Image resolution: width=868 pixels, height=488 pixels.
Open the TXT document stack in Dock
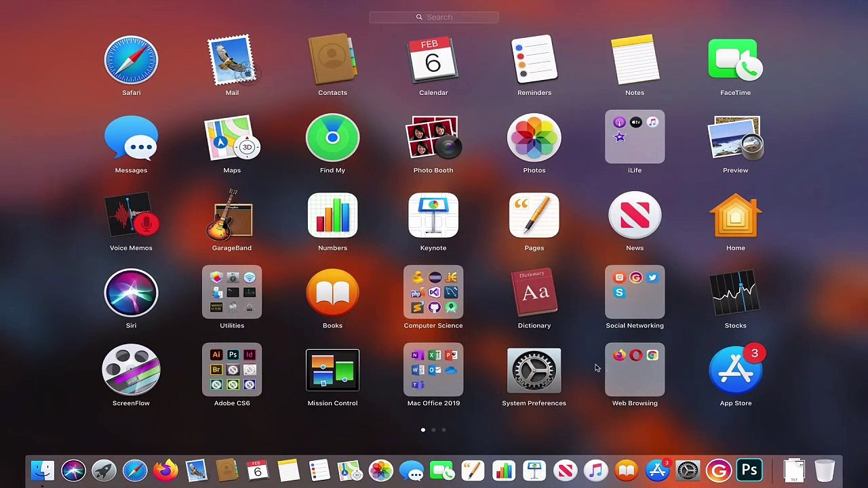[794, 470]
